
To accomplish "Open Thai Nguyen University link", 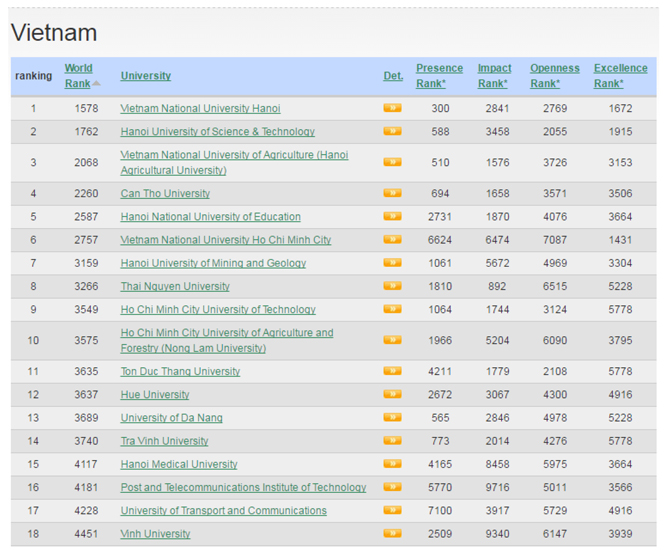I will pyautogui.click(x=175, y=286).
